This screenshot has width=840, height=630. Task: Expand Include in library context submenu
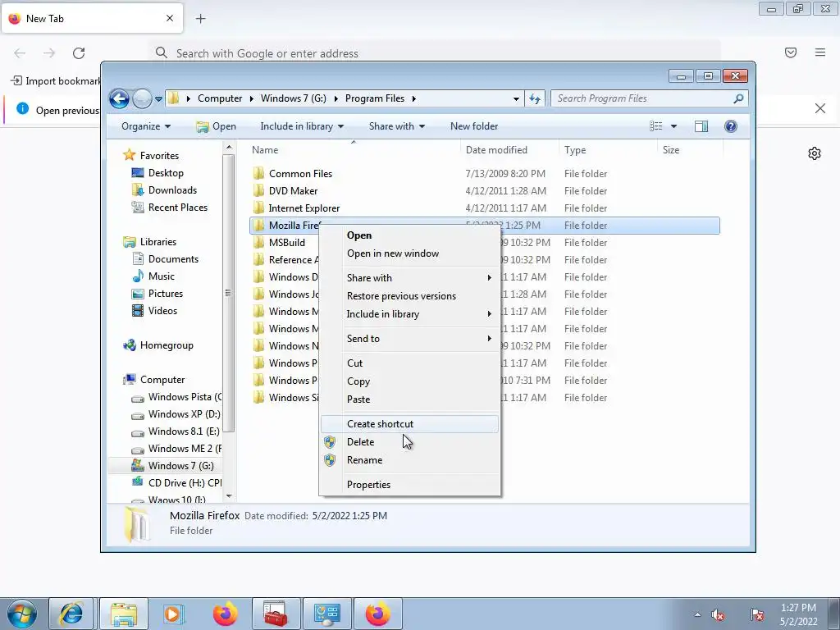410,314
